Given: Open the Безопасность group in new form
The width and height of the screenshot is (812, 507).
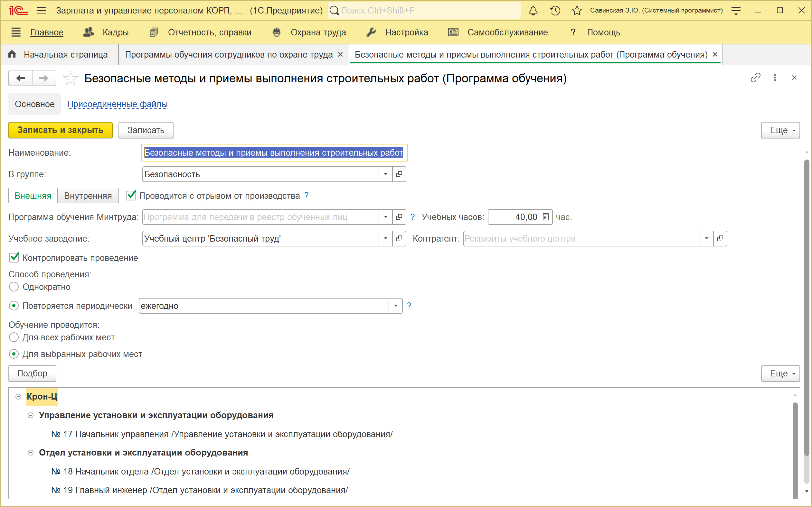Looking at the screenshot, I should (x=399, y=174).
